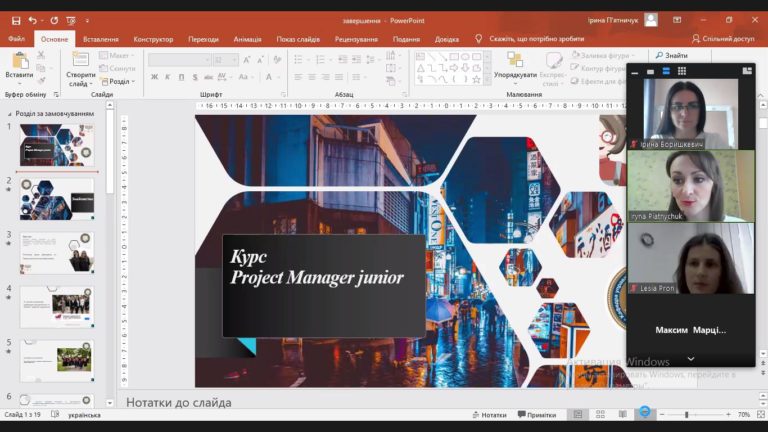Click the Спільний доступ share button
Image resolution: width=768 pixels, height=432 pixels.
(723, 38)
